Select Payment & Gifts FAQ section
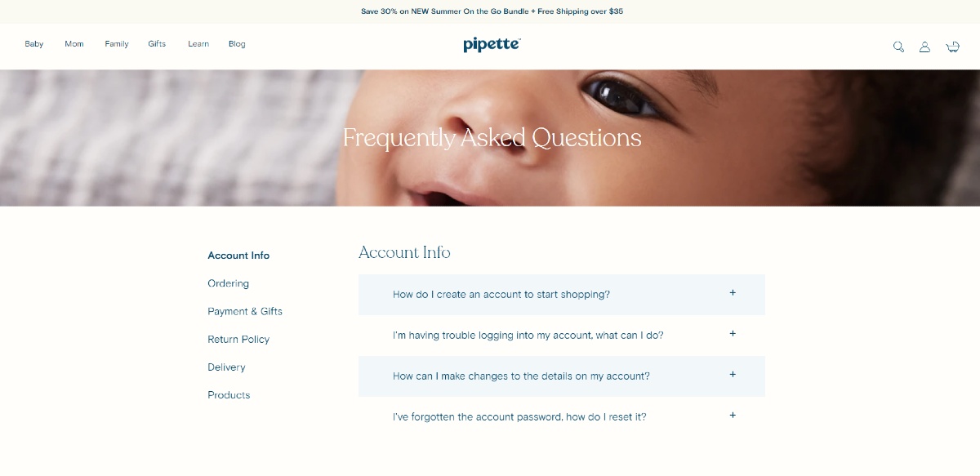Viewport: 980px width, 476px height. coord(245,311)
